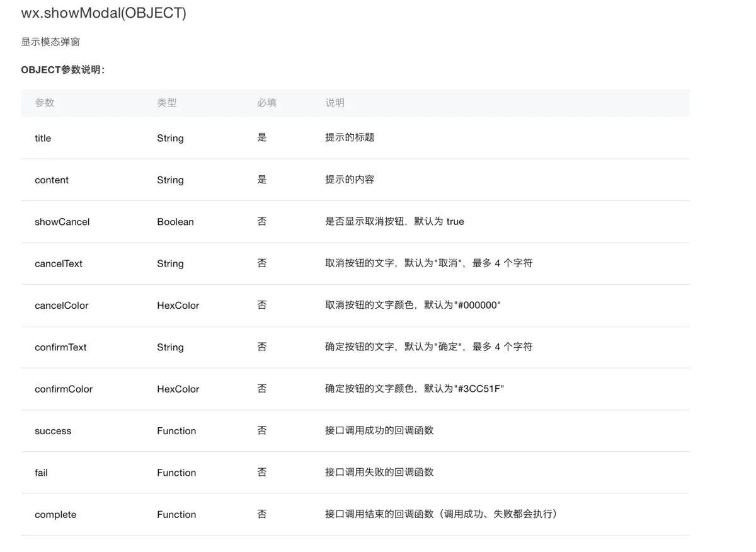Select the cancelText parameter name

pyautogui.click(x=58, y=263)
